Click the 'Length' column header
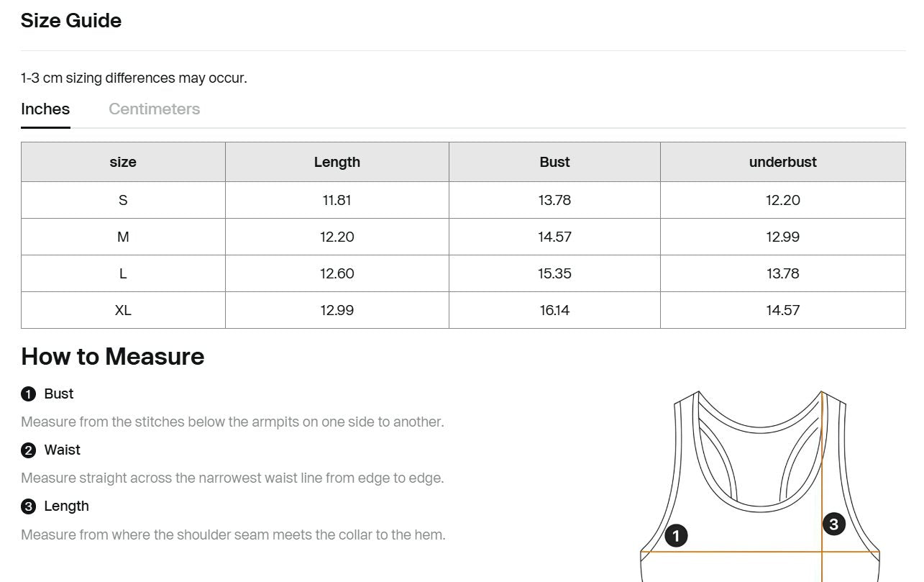Image resolution: width=924 pixels, height=582 pixels. 337,162
